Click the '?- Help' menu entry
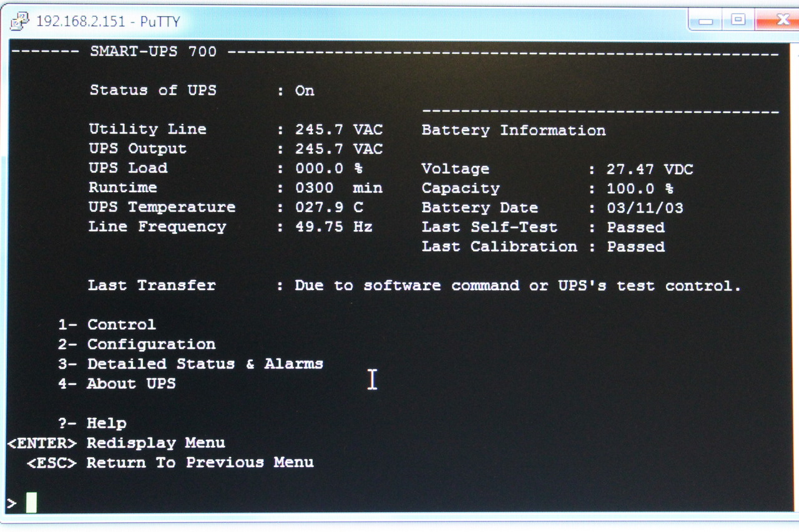This screenshot has width=799, height=532. pyautogui.click(x=92, y=423)
